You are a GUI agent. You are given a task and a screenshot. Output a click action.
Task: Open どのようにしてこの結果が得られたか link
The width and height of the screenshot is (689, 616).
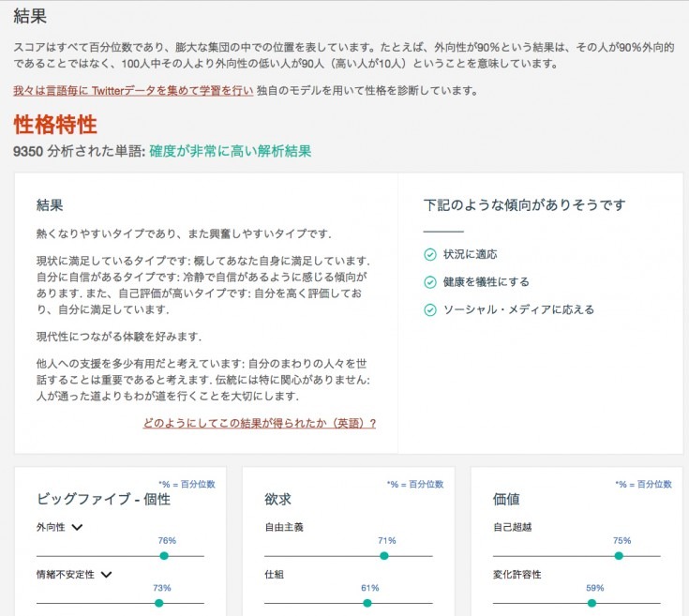click(x=260, y=423)
